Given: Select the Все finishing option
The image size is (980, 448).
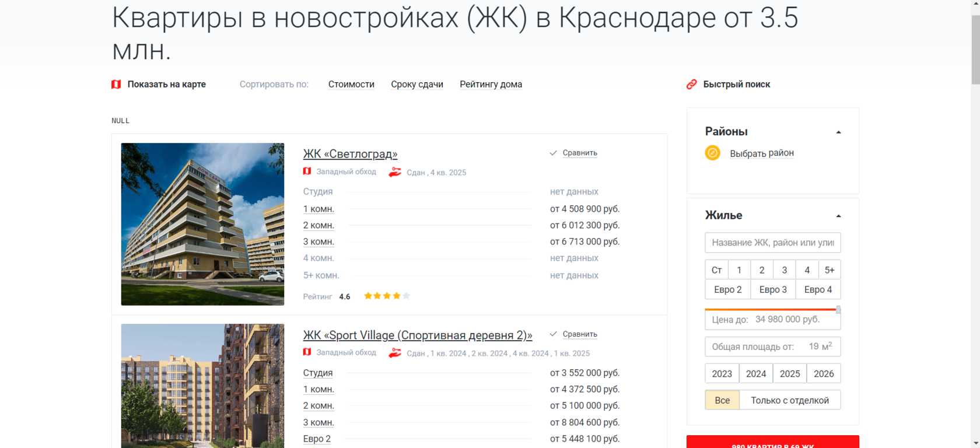Looking at the screenshot, I should point(722,400).
